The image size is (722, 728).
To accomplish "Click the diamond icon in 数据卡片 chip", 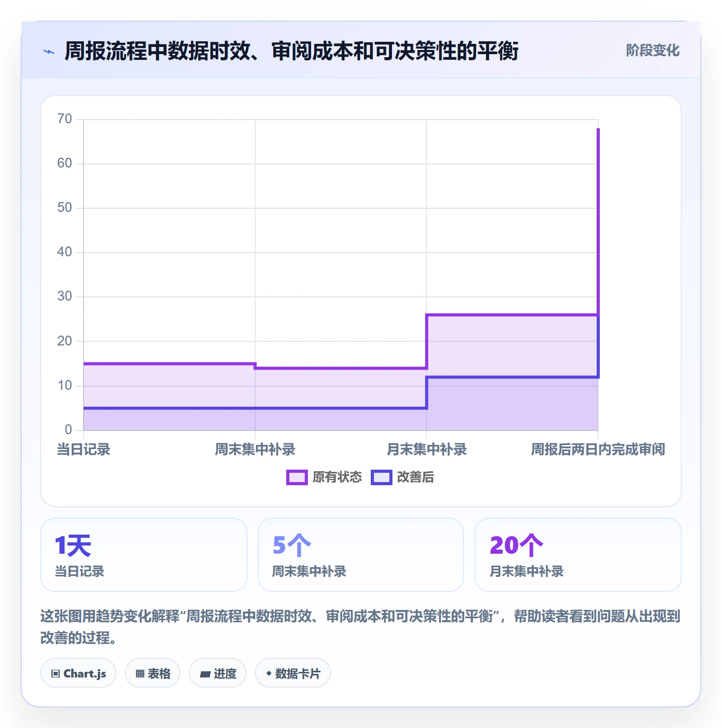I will (x=269, y=673).
